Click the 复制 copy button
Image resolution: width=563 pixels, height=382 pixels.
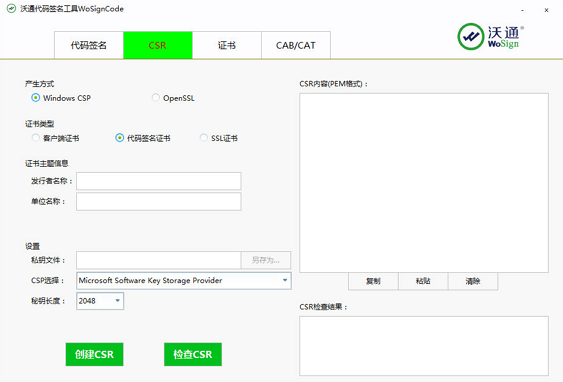click(x=373, y=281)
